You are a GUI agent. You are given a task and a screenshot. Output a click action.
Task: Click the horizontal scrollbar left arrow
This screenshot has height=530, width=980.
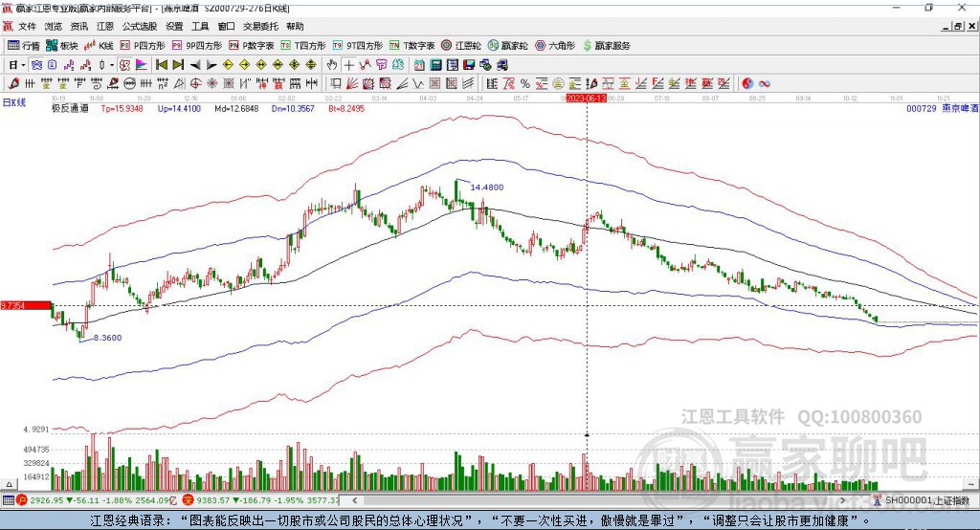click(355, 500)
